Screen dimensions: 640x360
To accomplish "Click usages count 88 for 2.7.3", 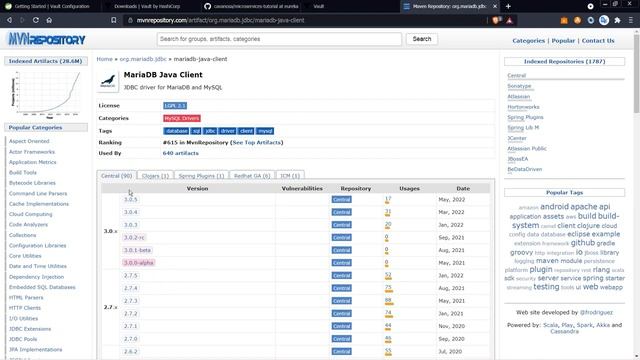I will pos(388,300).
